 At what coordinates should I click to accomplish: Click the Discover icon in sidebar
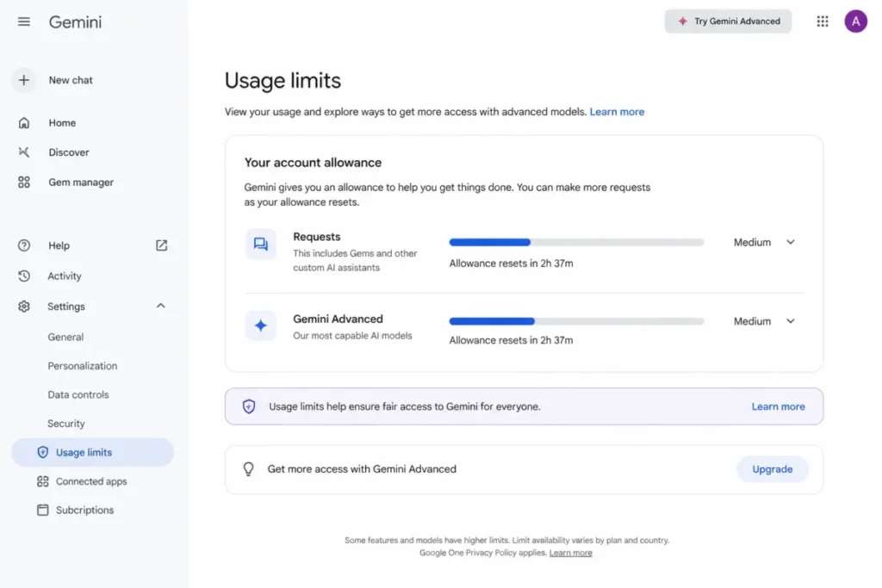tap(23, 152)
